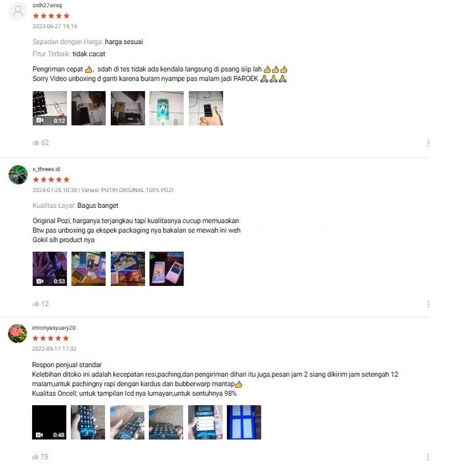View first photo after 0:48 video
The width and height of the screenshot is (476, 476).
(88, 422)
